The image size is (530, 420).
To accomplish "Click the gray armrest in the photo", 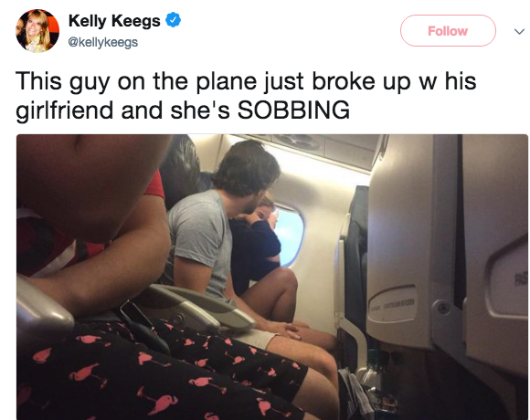I will [199, 306].
